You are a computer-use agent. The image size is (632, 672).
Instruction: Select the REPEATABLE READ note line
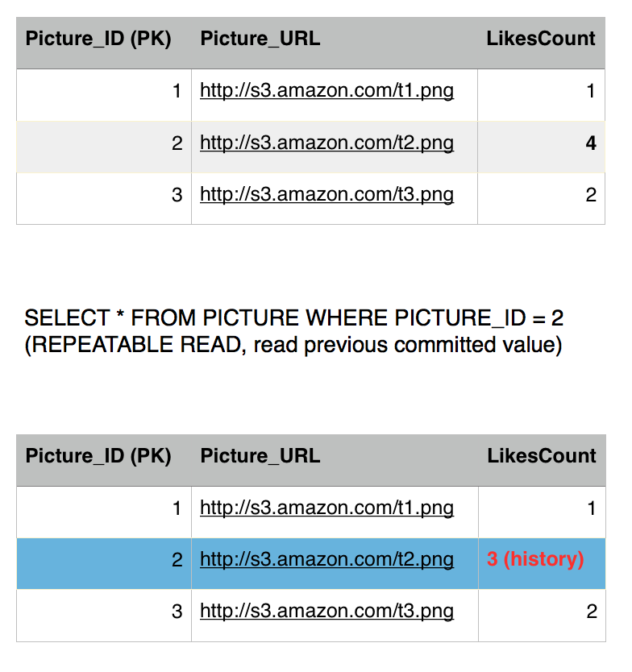point(293,345)
